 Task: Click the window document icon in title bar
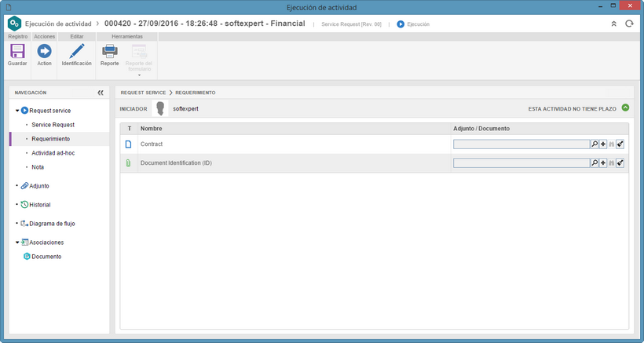[9, 7]
